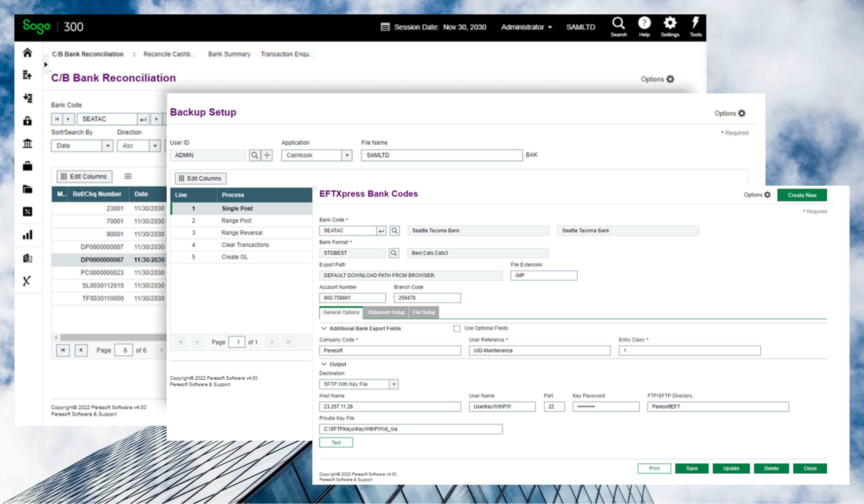Click the Save button
The width and height of the screenshot is (864, 504).
click(x=692, y=468)
